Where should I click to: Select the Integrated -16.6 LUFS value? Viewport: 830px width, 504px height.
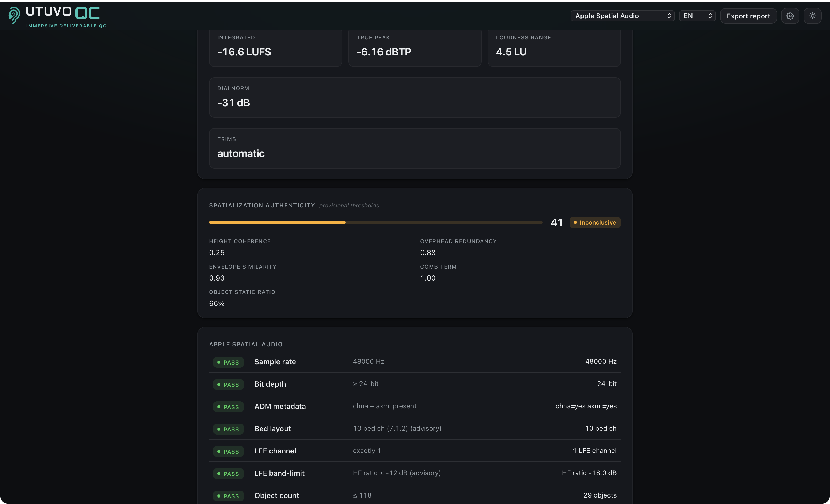click(x=244, y=52)
